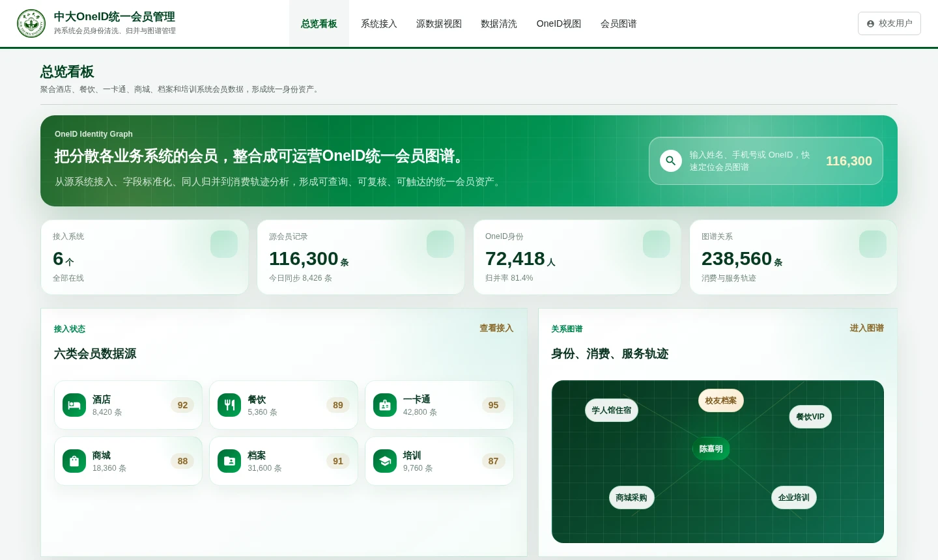Click the 档案 score badge 91

pyautogui.click(x=338, y=461)
